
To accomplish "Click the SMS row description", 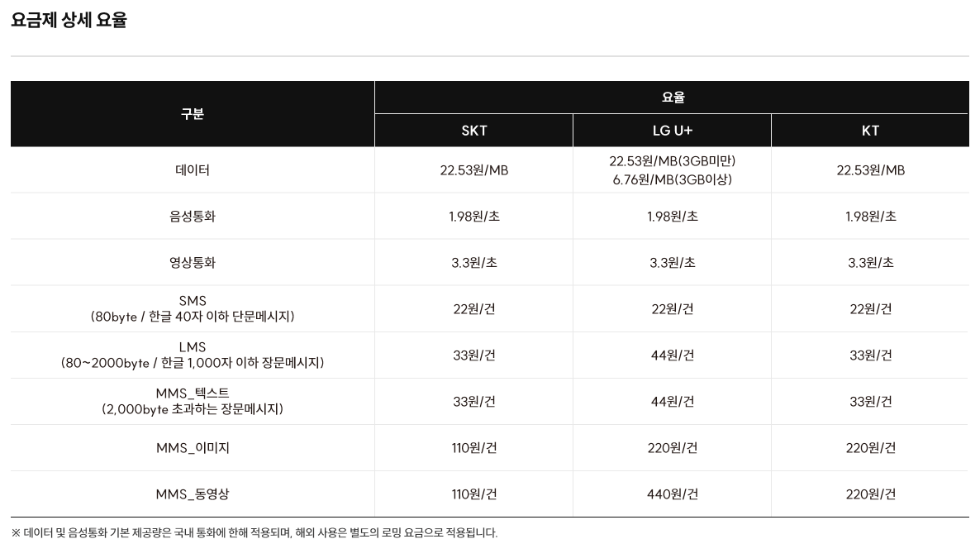I will point(193,309).
